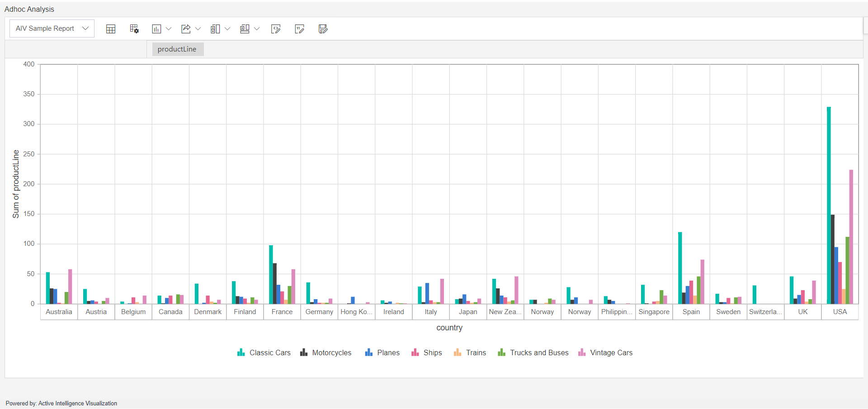The width and height of the screenshot is (868, 409).
Task: Toggle Ships legend series
Action: [427, 353]
